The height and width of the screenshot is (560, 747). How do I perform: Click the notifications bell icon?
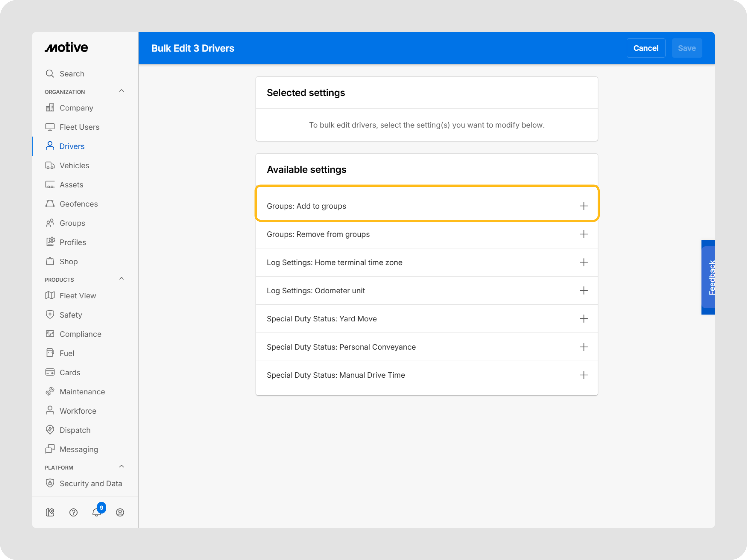pyautogui.click(x=97, y=512)
